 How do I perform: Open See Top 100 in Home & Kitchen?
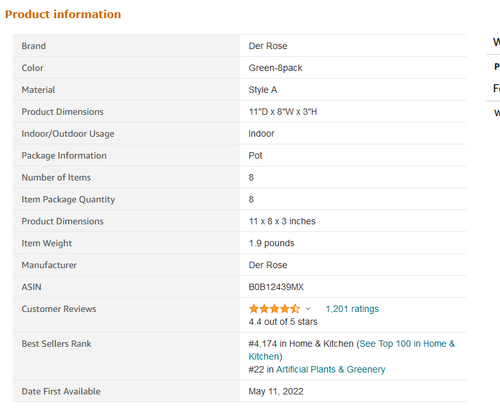click(352, 350)
